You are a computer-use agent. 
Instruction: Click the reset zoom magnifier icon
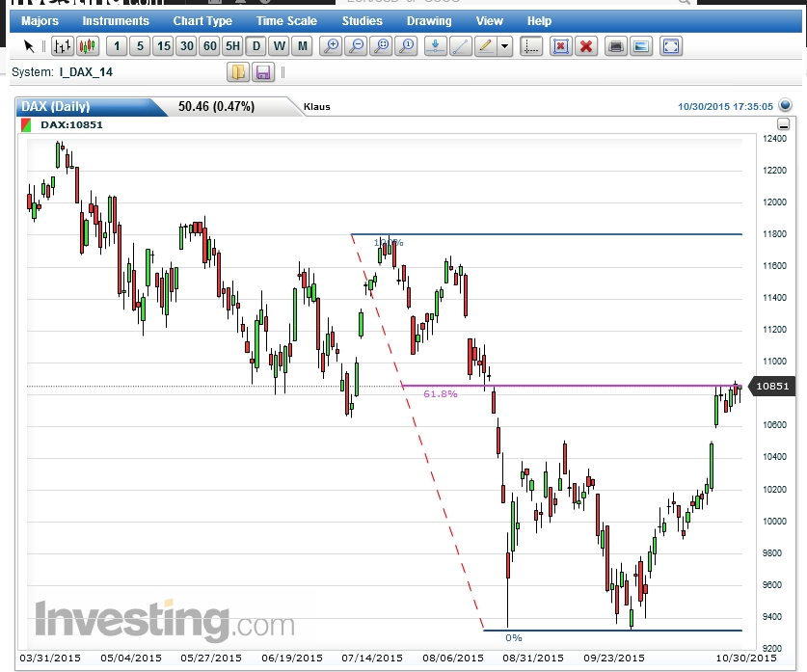coord(407,46)
